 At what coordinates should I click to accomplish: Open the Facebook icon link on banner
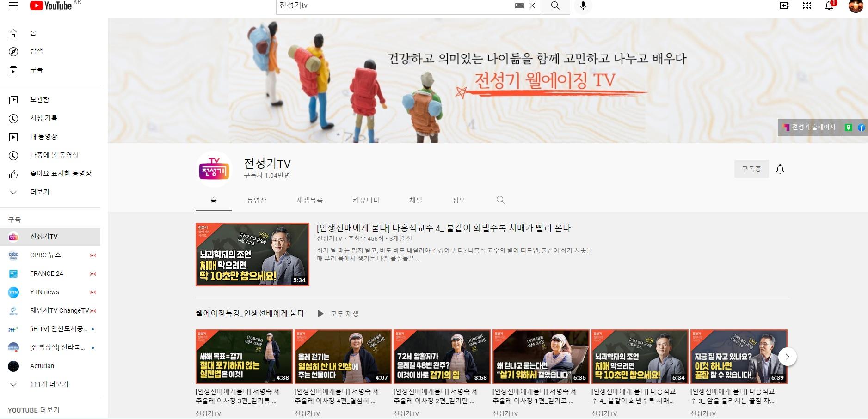click(x=862, y=128)
